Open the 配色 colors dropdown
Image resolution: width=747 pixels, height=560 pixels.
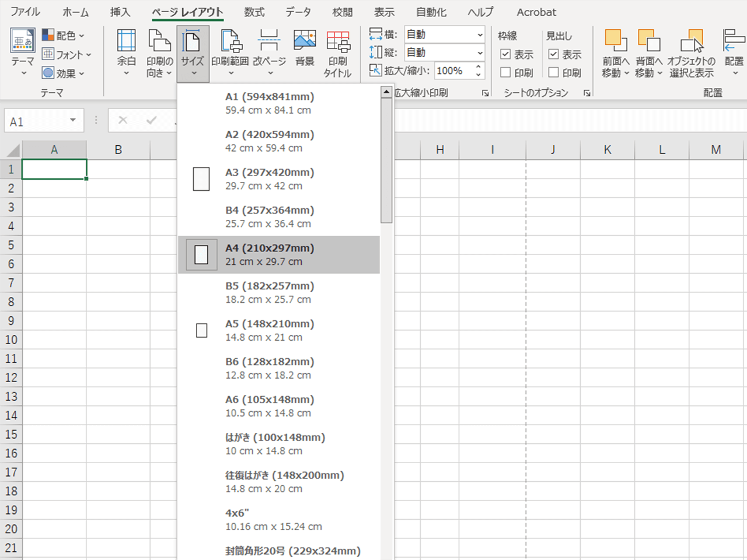[x=64, y=36]
